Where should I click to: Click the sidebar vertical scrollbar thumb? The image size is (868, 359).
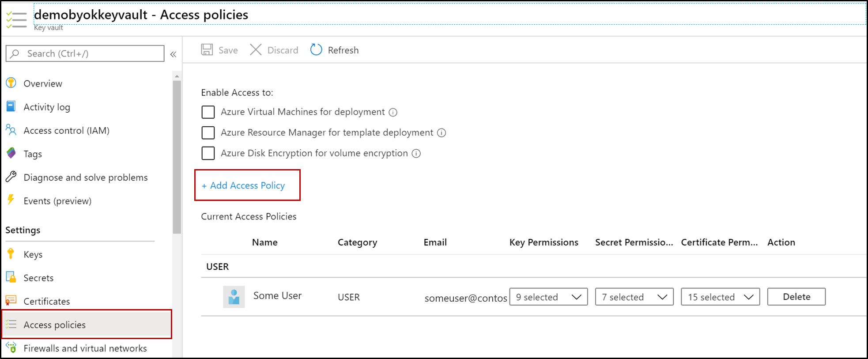coord(177,157)
